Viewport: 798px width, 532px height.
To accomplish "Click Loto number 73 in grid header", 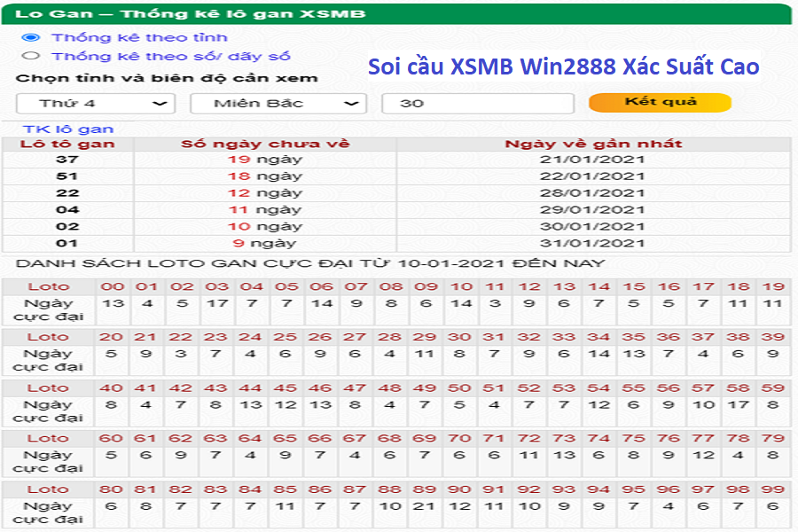I will tap(564, 438).
